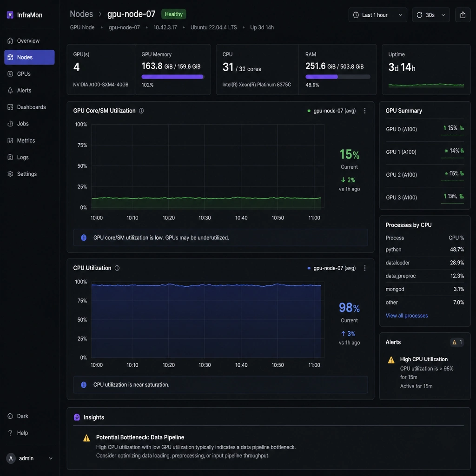Open the View all processes link
This screenshot has height=476, width=476.
coord(407,316)
